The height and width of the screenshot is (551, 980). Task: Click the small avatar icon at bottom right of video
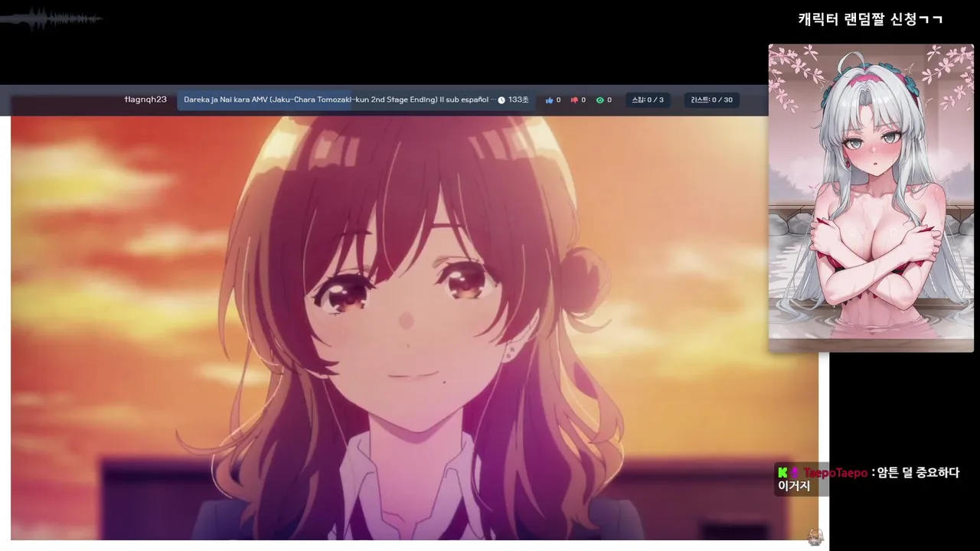815,537
